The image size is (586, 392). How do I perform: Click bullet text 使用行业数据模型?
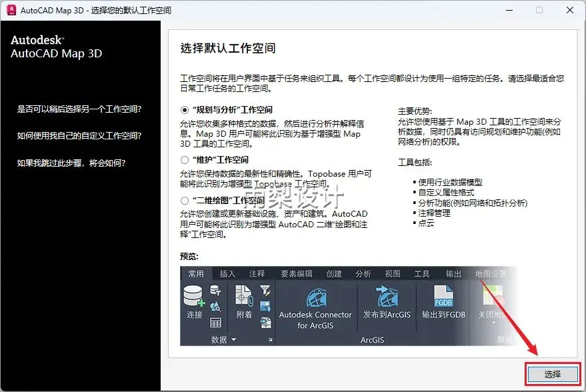450,183
